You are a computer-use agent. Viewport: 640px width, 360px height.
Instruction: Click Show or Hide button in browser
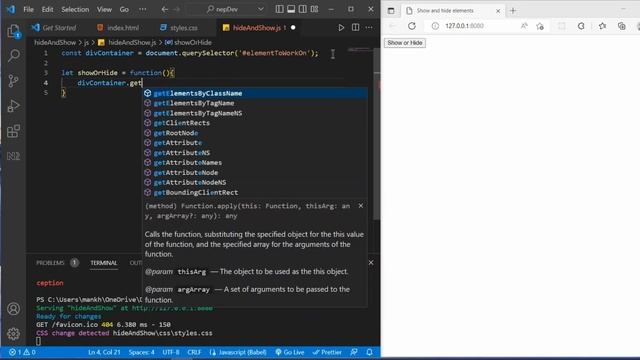pyautogui.click(x=404, y=43)
